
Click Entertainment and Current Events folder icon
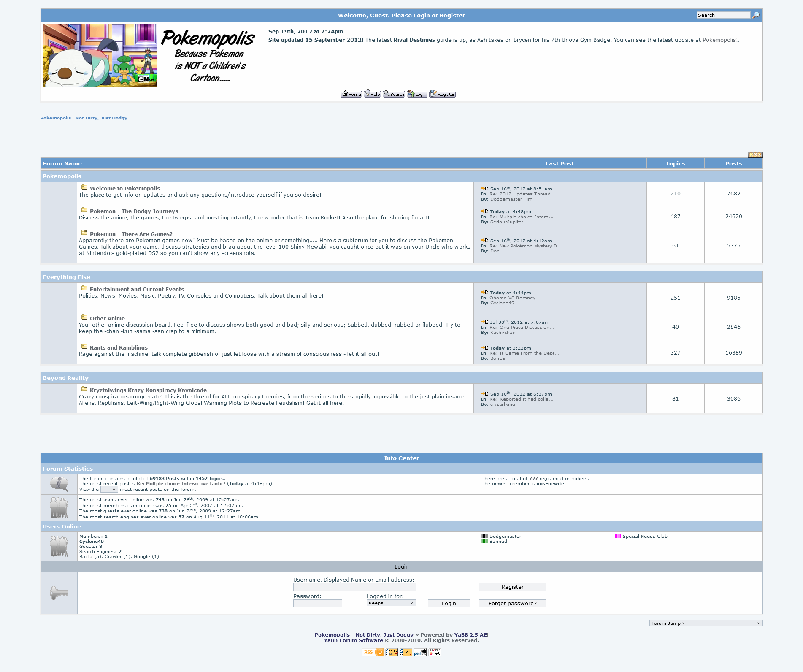pos(84,288)
